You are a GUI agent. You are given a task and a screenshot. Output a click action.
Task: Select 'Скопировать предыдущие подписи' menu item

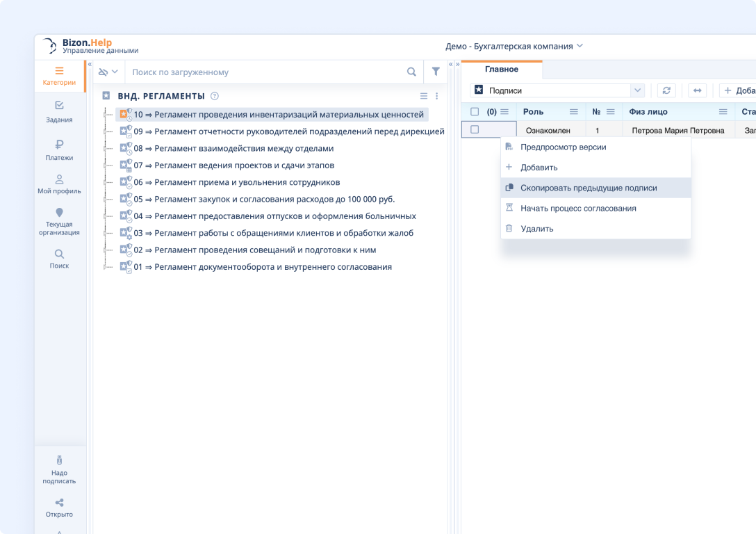coord(588,188)
